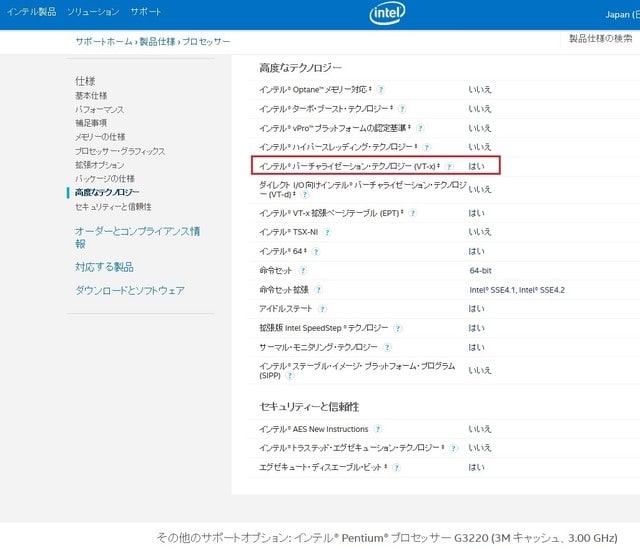This screenshot has width=640, height=548.
Task: Click 高度なテクノロジー section heading
Action: point(300,68)
